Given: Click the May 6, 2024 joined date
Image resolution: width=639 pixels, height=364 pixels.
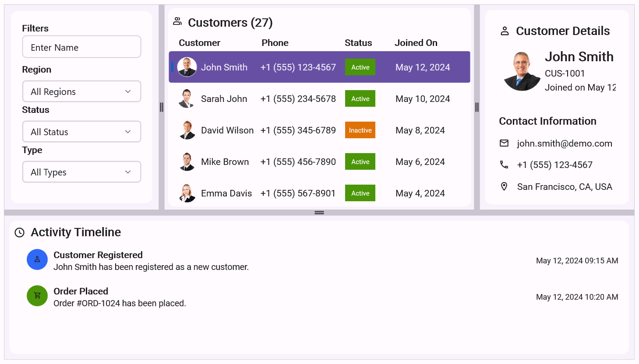Looking at the screenshot, I should 420,162.
